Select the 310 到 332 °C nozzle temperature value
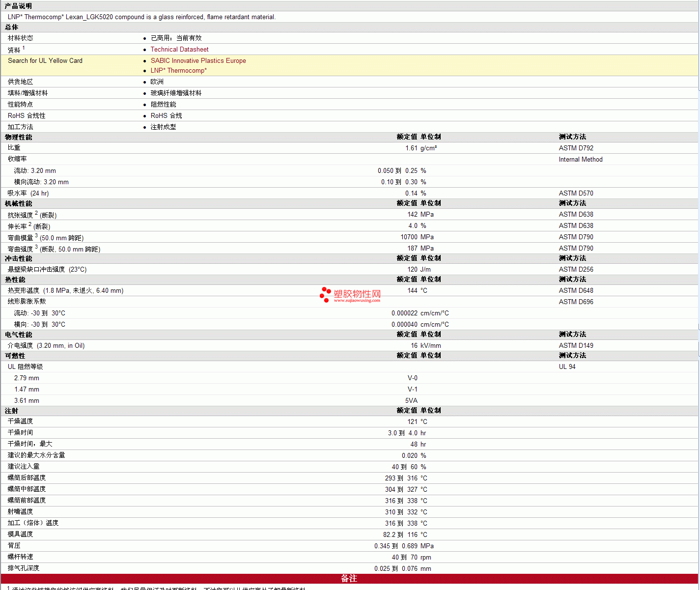The height and width of the screenshot is (590, 700). coord(406,512)
